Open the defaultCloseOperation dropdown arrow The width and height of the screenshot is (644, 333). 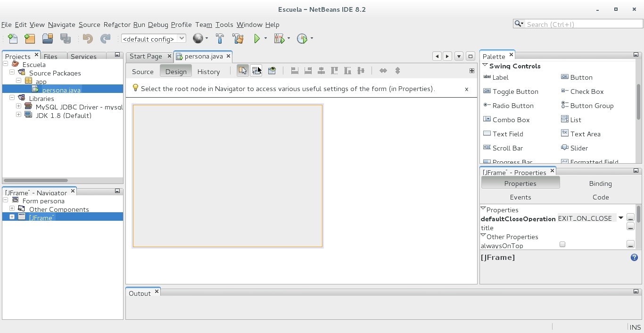point(621,218)
